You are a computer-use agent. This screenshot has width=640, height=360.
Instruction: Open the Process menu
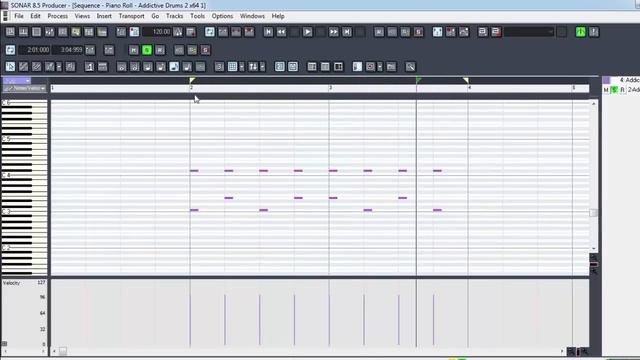tap(58, 16)
